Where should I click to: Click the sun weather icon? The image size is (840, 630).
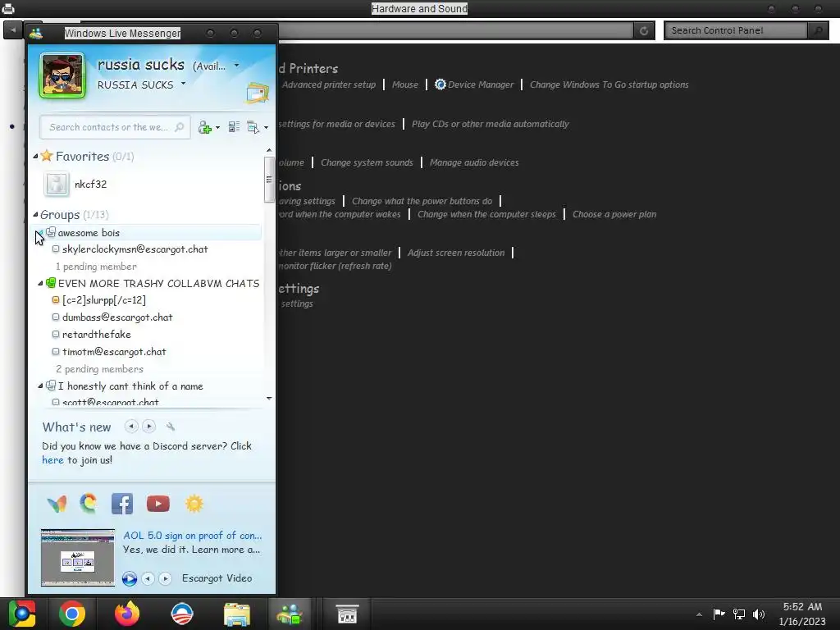pos(194,504)
